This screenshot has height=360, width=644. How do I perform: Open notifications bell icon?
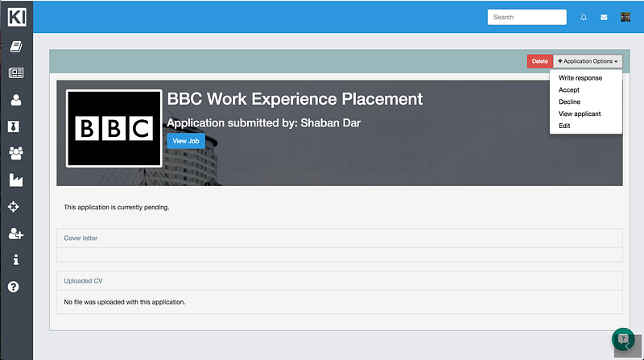tap(584, 17)
